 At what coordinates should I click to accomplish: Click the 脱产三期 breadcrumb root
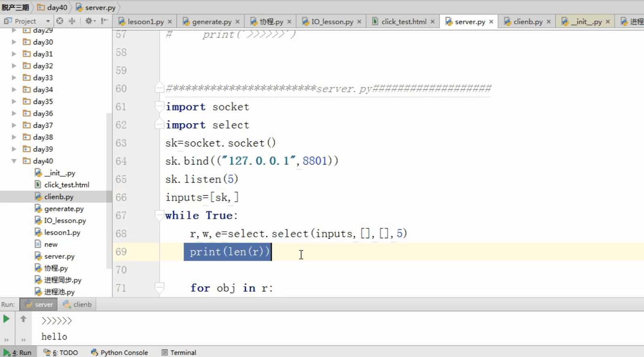pos(15,7)
